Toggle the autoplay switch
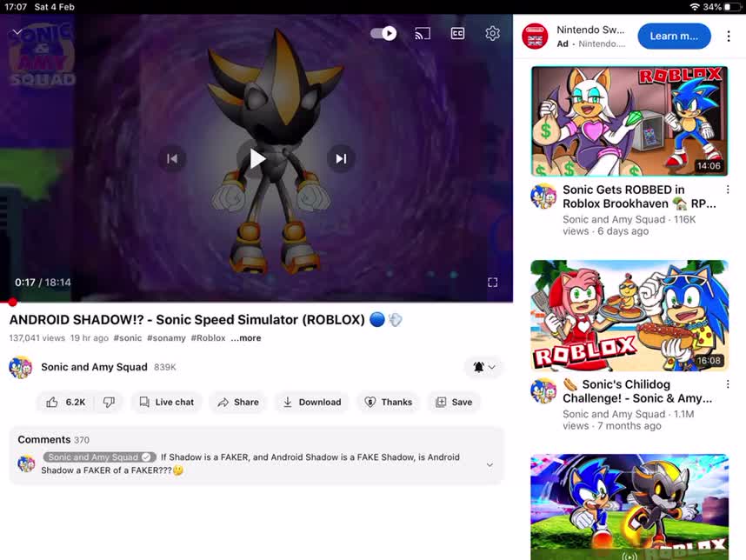The width and height of the screenshot is (746, 560). (383, 33)
